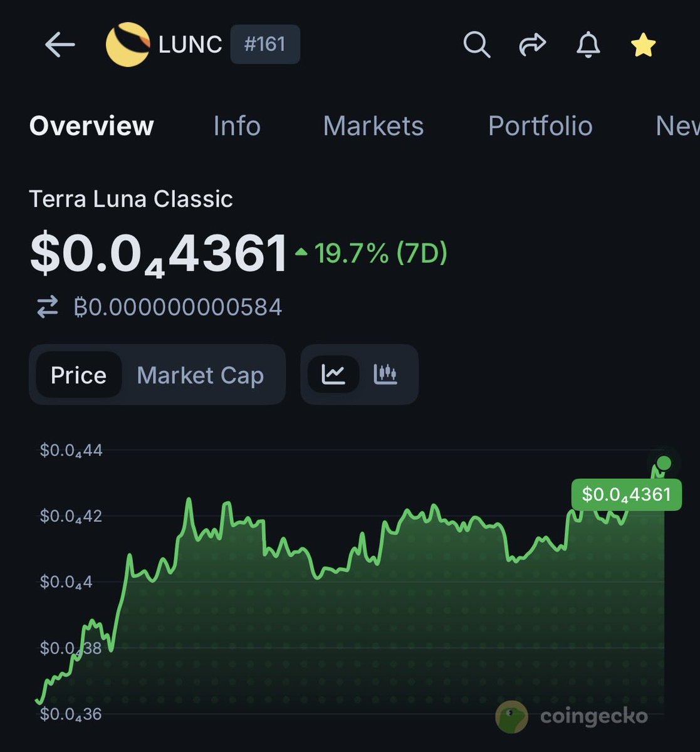Open the Markets tab
700x752 pixels.
373,126
